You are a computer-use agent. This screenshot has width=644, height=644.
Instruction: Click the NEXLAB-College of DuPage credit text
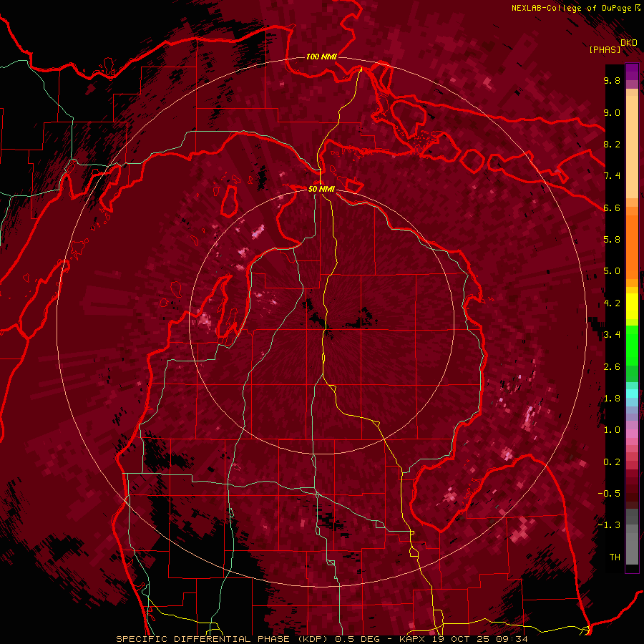click(x=571, y=8)
